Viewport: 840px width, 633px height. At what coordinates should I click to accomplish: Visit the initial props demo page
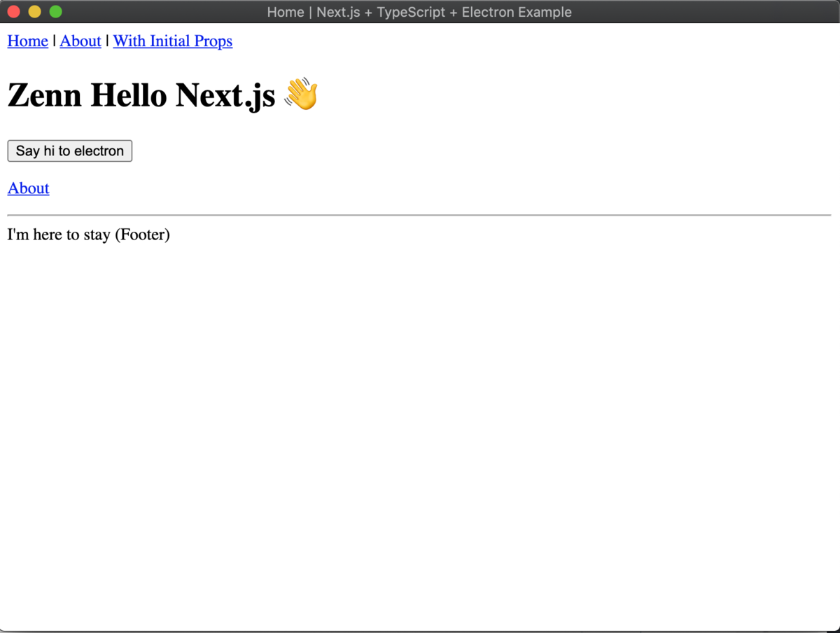[x=172, y=41]
